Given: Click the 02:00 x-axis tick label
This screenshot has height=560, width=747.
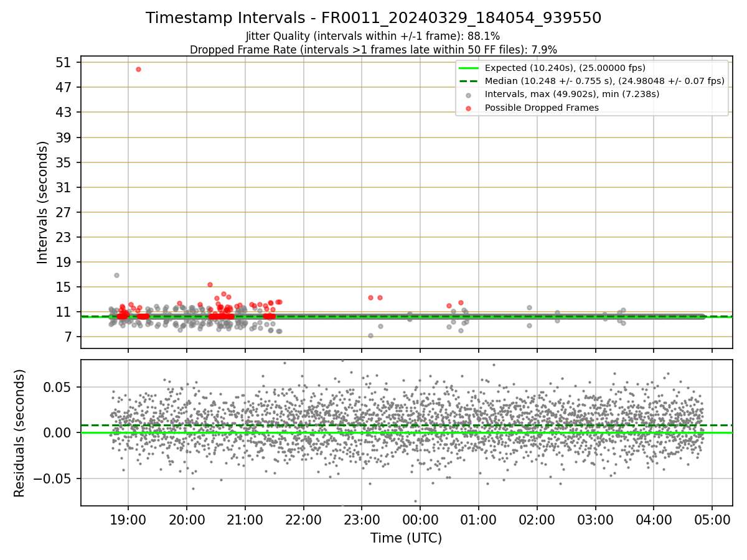Looking at the screenshot, I should pos(537,520).
